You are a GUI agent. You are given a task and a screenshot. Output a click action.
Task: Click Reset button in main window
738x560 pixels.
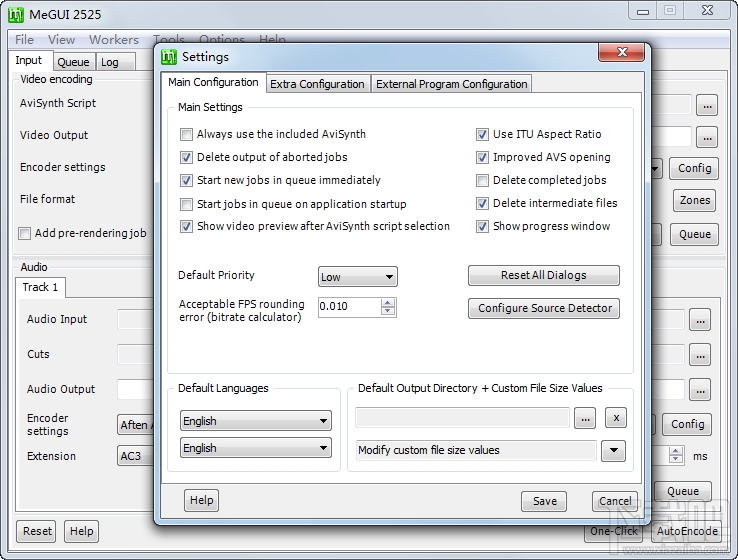pyautogui.click(x=37, y=531)
